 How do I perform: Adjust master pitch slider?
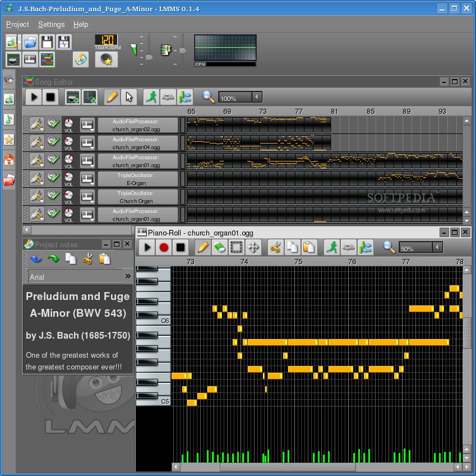pyautogui.click(x=182, y=50)
